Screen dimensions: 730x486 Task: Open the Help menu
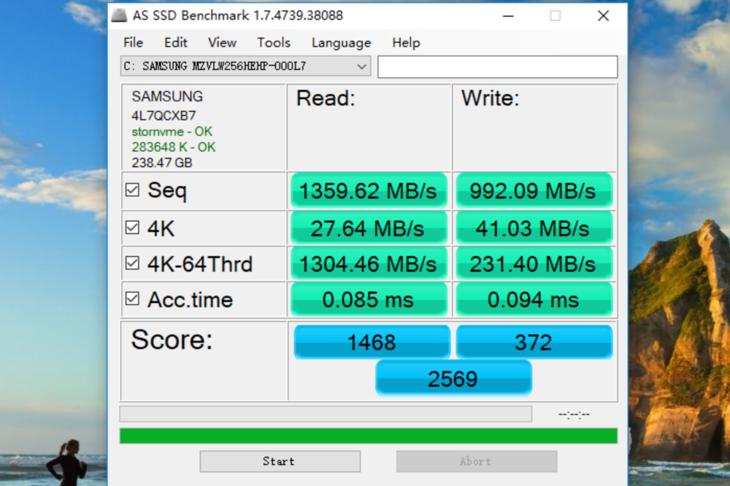point(406,42)
